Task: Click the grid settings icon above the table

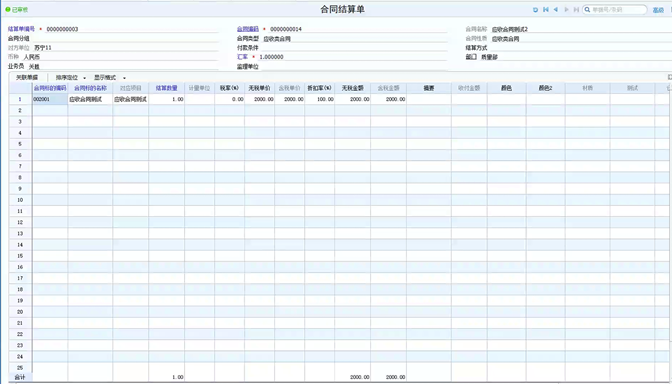Action: click(x=669, y=77)
